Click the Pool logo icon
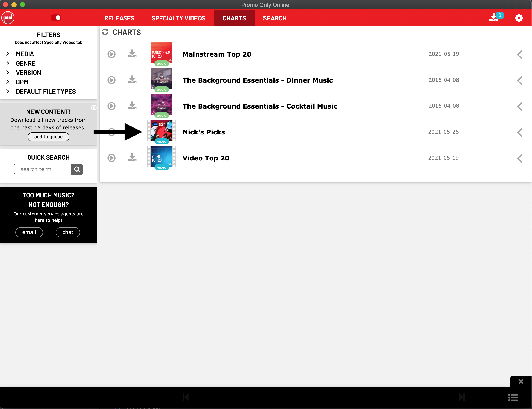The width and height of the screenshot is (532, 409). pyautogui.click(x=8, y=18)
